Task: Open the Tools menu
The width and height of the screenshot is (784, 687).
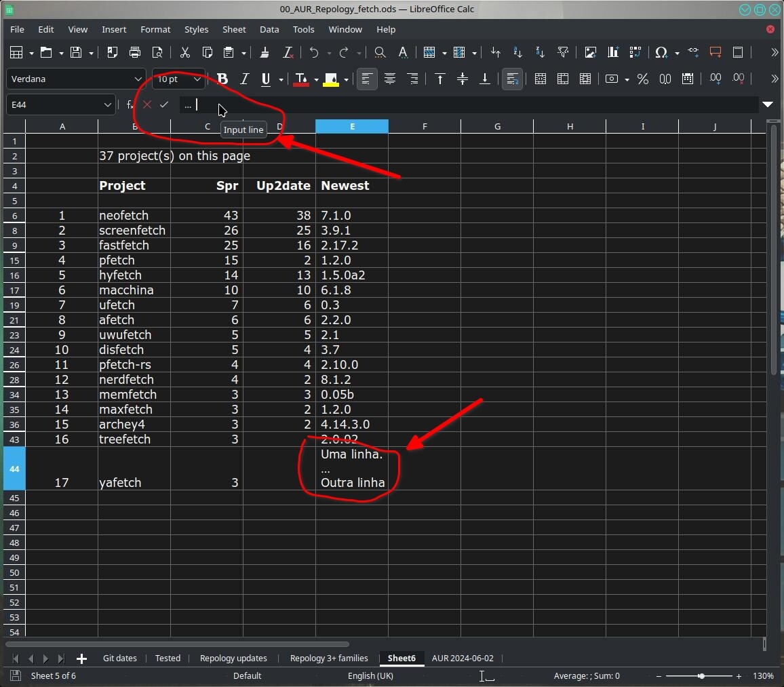Action: pos(304,29)
